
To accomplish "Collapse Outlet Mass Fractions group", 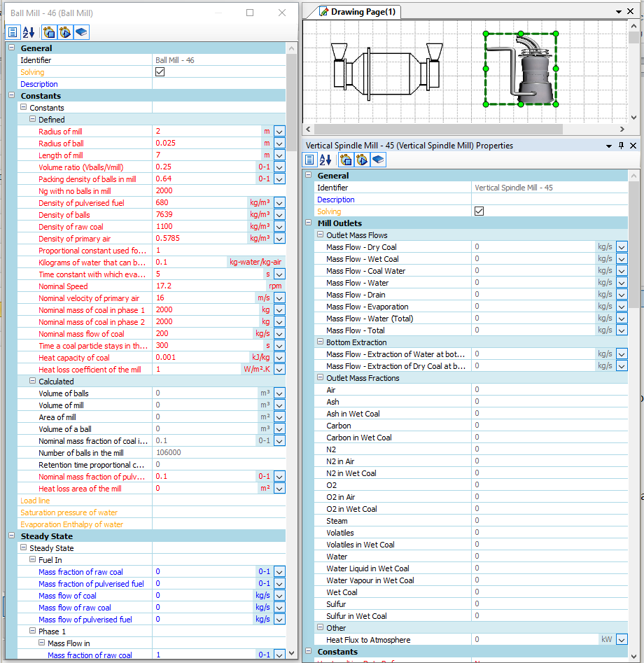I will pyautogui.click(x=319, y=378).
